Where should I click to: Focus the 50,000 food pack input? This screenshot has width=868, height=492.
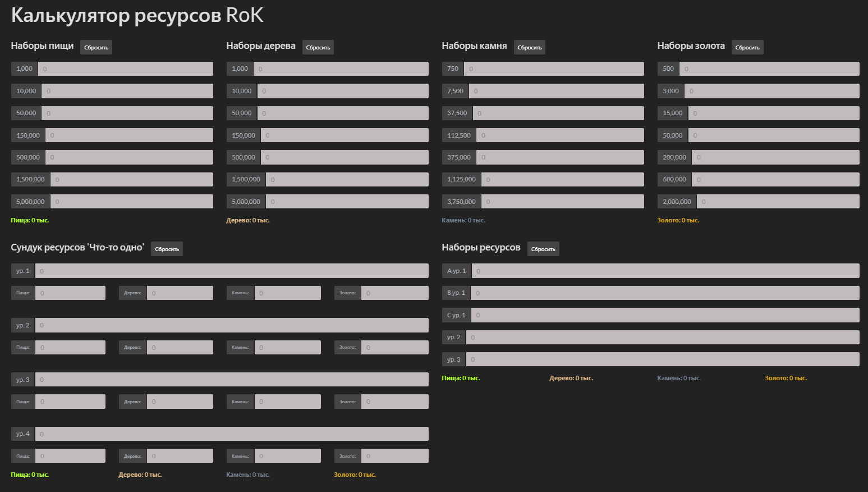coord(127,113)
